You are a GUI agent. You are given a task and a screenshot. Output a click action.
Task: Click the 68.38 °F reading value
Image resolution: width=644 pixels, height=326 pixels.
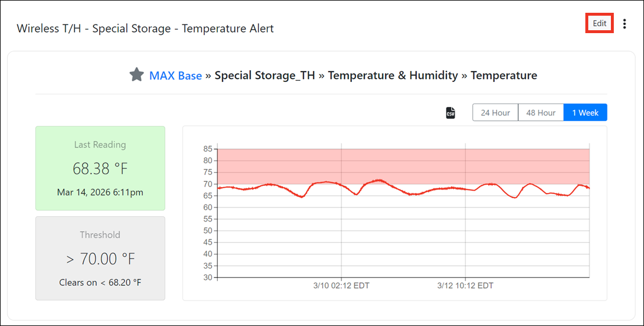point(100,169)
